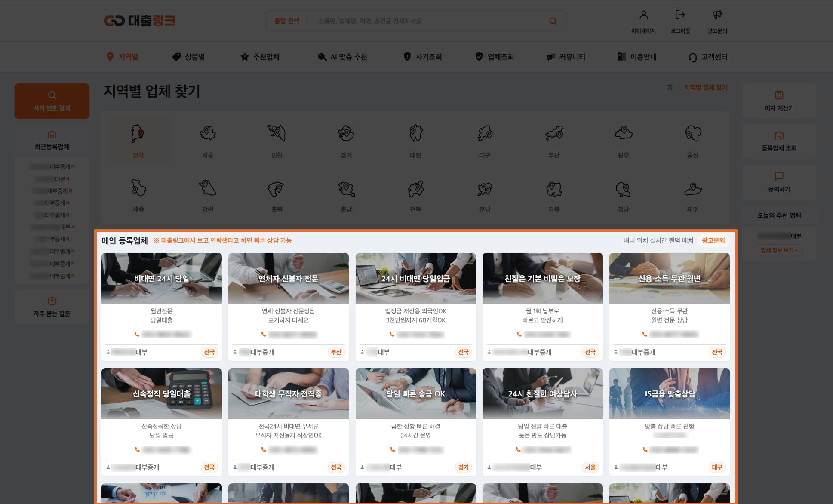The width and height of the screenshot is (833, 504).
Task: Open the 사기조회 menu
Action: 422,57
